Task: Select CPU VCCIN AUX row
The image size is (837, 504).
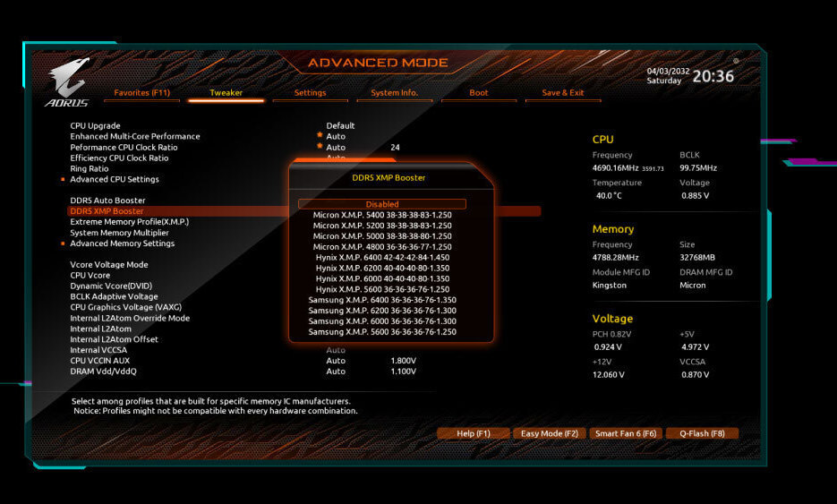Action: [100, 361]
